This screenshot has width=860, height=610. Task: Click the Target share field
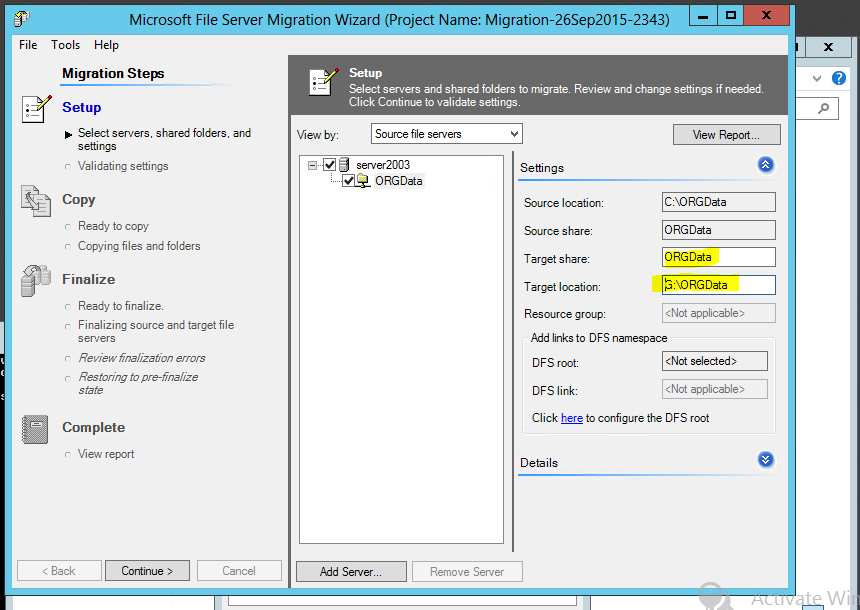point(718,257)
